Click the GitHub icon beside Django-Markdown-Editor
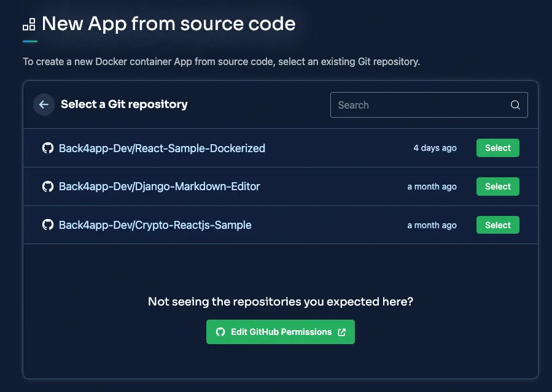Image resolution: width=552 pixels, height=392 pixels. (48, 186)
